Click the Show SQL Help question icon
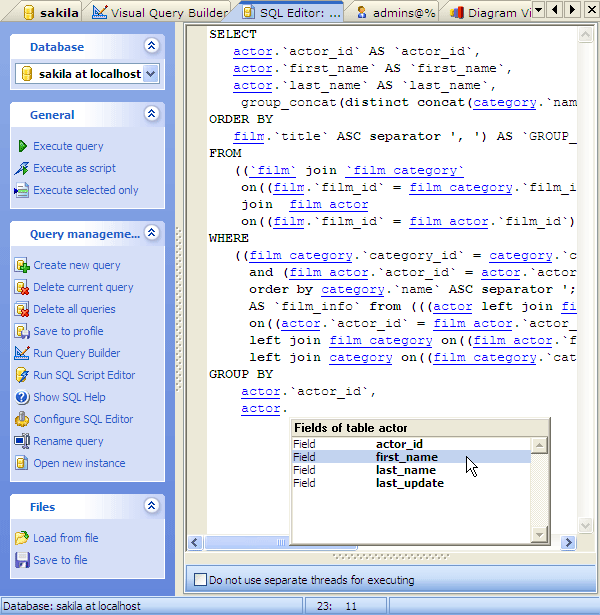Screen dimensions: 600x615 point(22,397)
